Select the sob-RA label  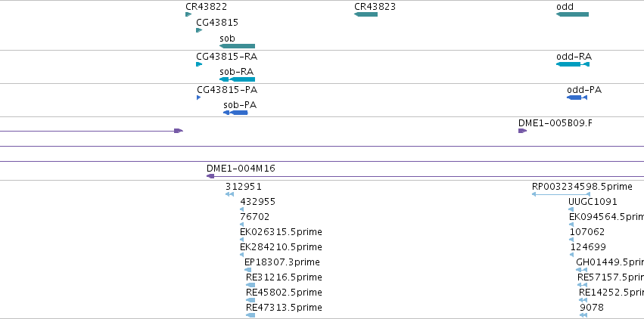tap(237, 72)
